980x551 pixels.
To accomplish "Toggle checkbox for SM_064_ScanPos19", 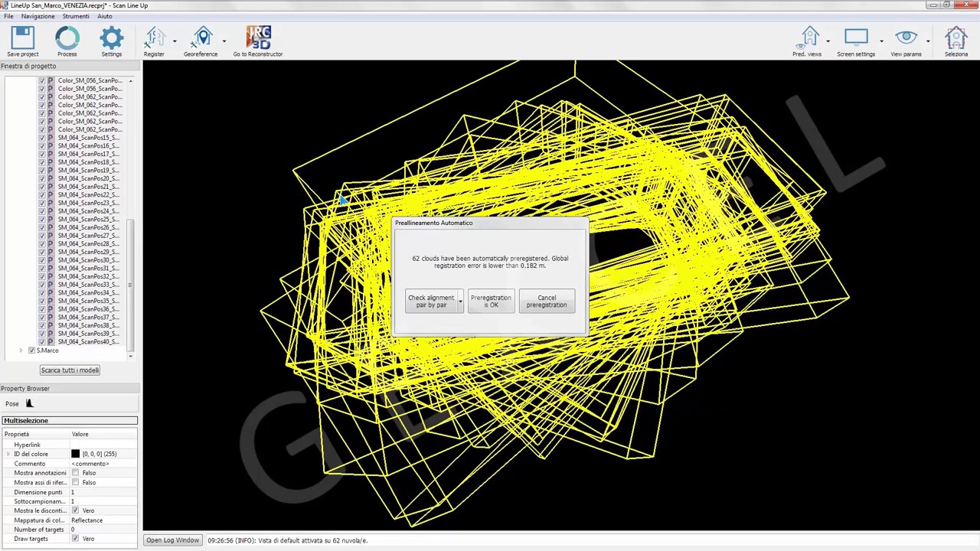I will click(x=42, y=170).
